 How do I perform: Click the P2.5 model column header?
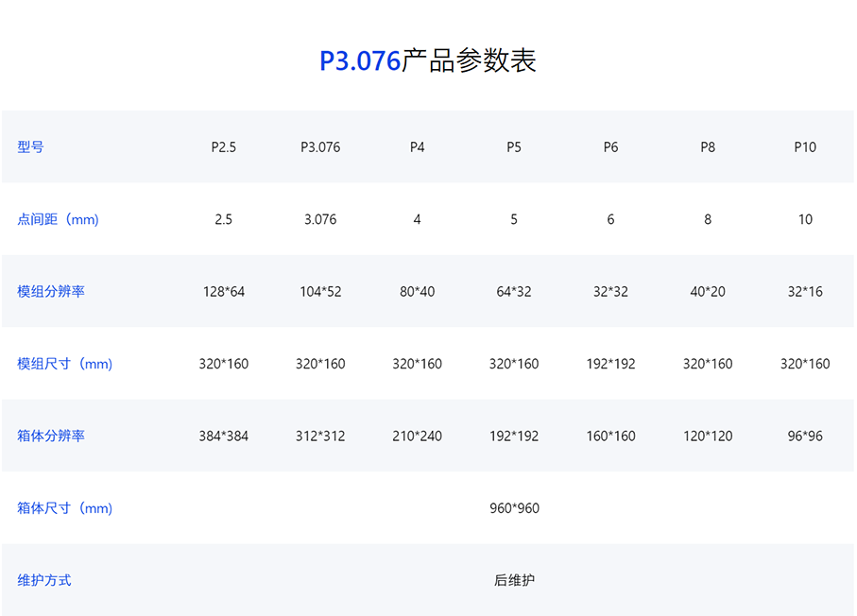[x=224, y=147]
